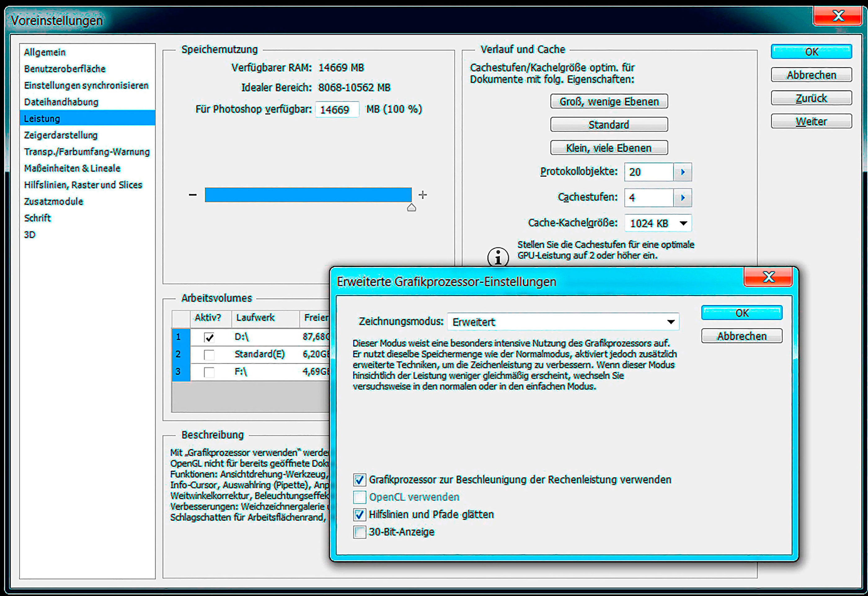
Task: Open Zusatzmodule category
Action: point(87,201)
